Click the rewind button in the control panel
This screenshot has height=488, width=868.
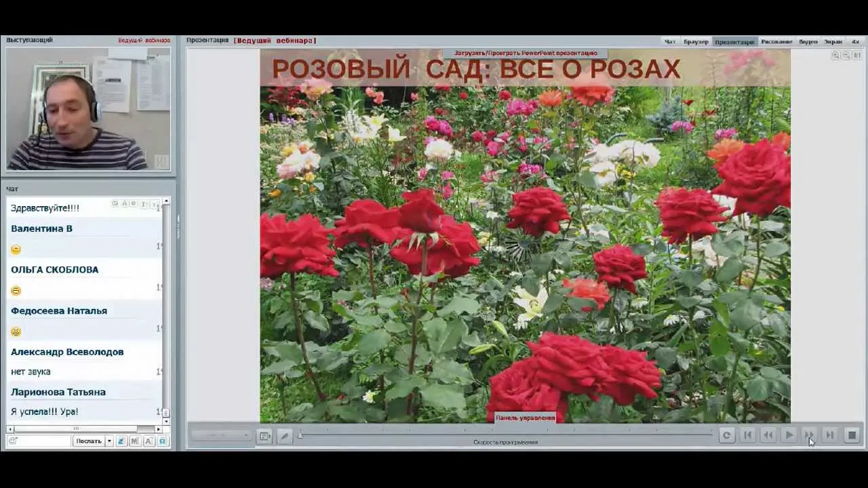[x=768, y=435]
